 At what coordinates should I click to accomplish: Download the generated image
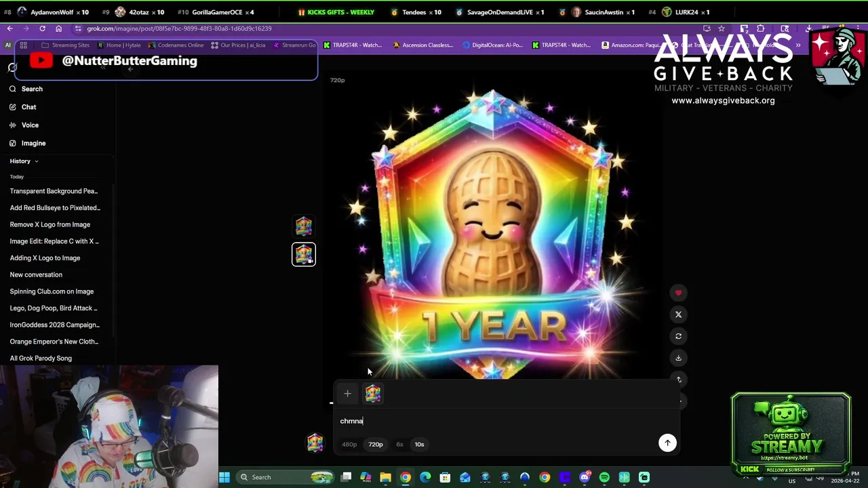coord(678,358)
